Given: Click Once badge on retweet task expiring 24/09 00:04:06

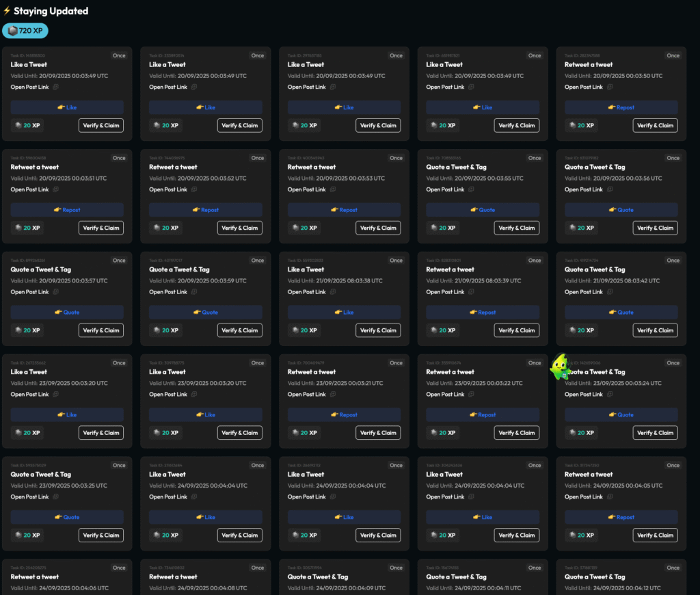Looking at the screenshot, I should coord(119,568).
